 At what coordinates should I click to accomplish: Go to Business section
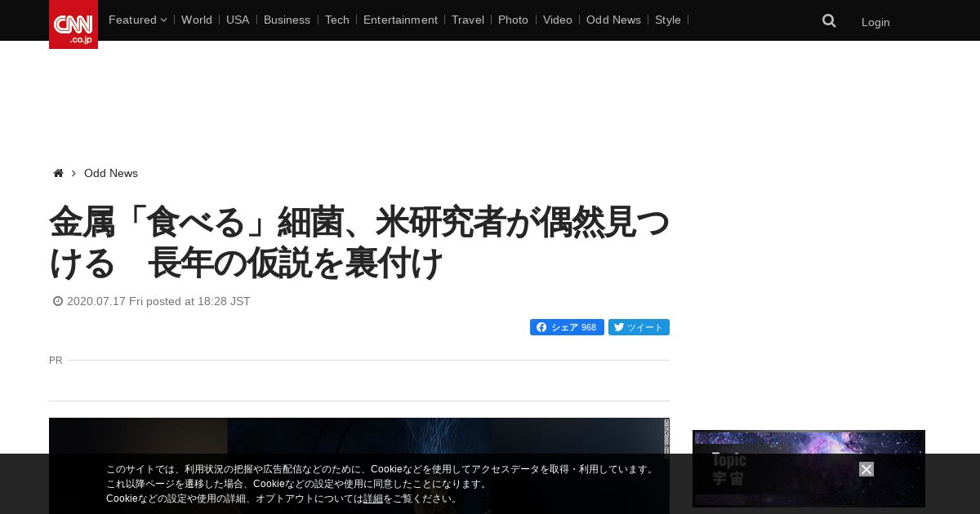287,20
